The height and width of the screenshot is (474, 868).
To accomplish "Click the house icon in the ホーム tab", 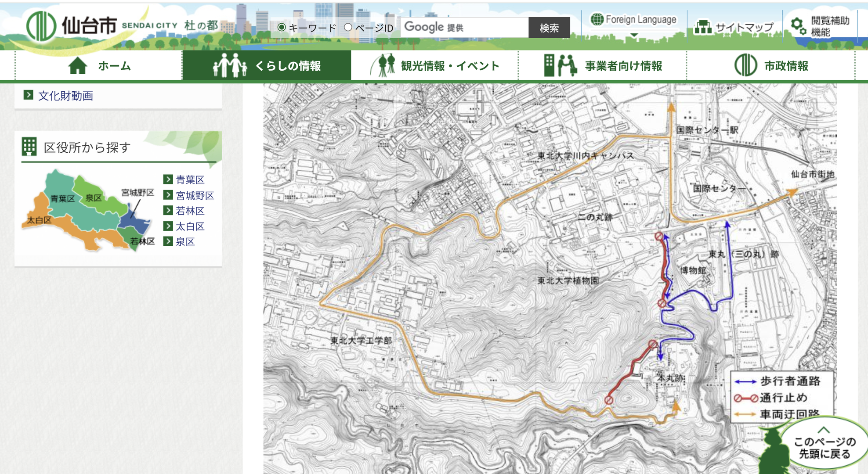I will [x=78, y=66].
